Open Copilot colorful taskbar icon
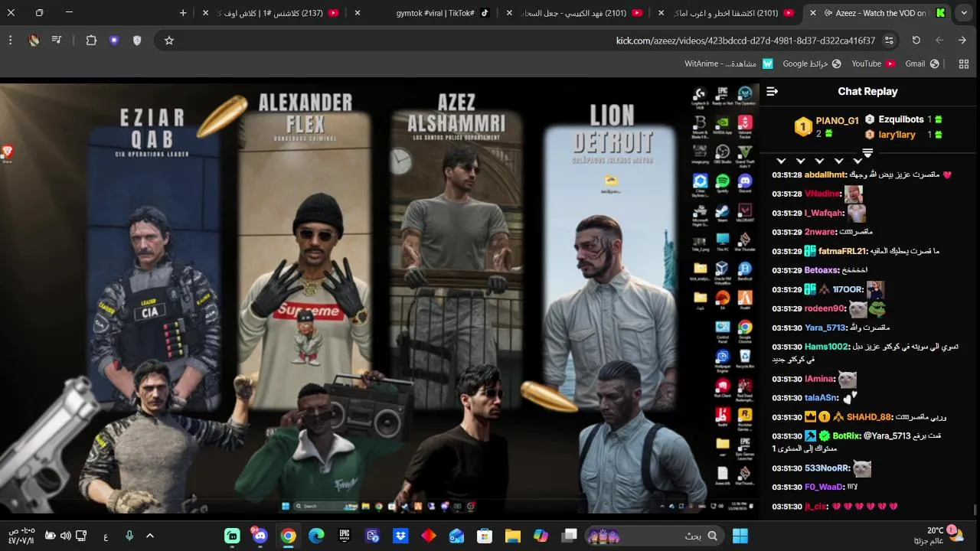 (541, 536)
